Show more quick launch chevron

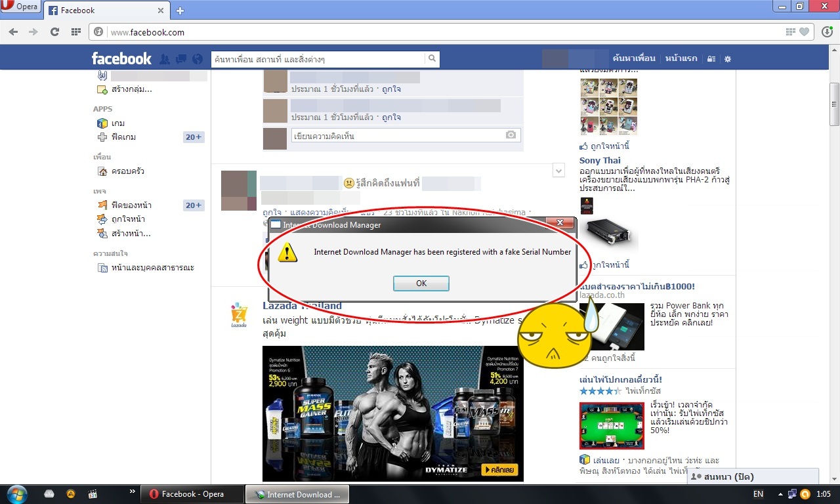point(133,491)
